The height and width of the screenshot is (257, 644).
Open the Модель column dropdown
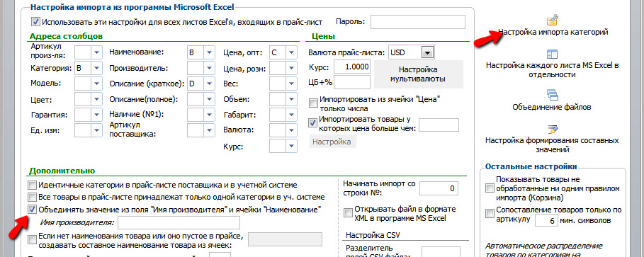96,84
